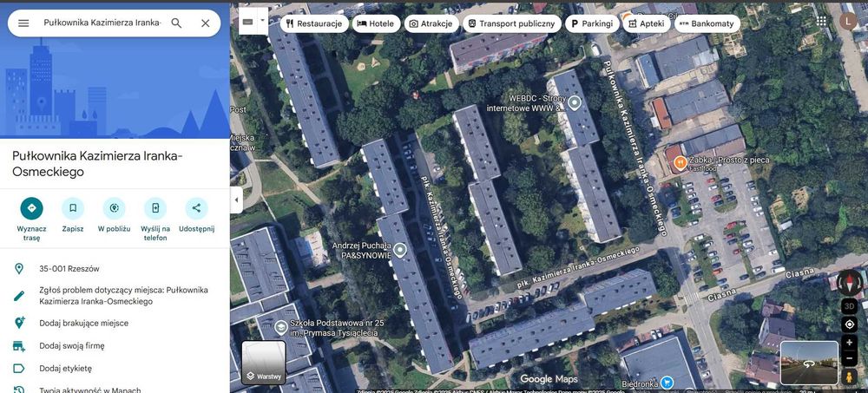
Task: Click the Szkoła Podstawowa nr 25 pin
Action: [281, 328]
